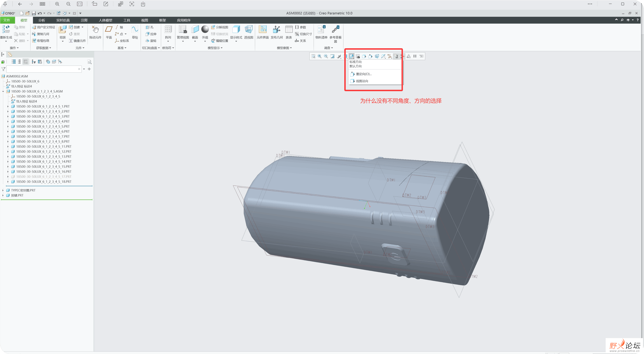Screen dimensions: 644x354
Task: Expand the 18500-30-50LUX_6_1_2_3_4_5_1.PRT node
Action: tap(8, 106)
